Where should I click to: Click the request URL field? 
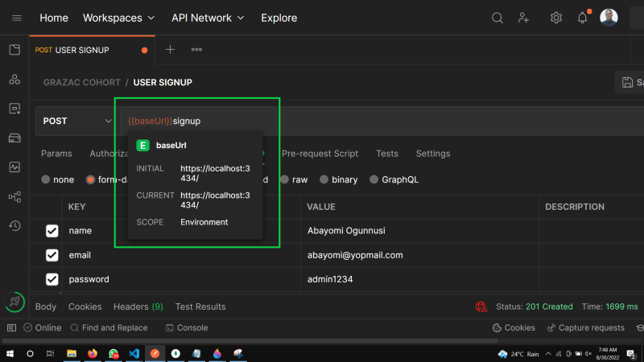point(382,121)
